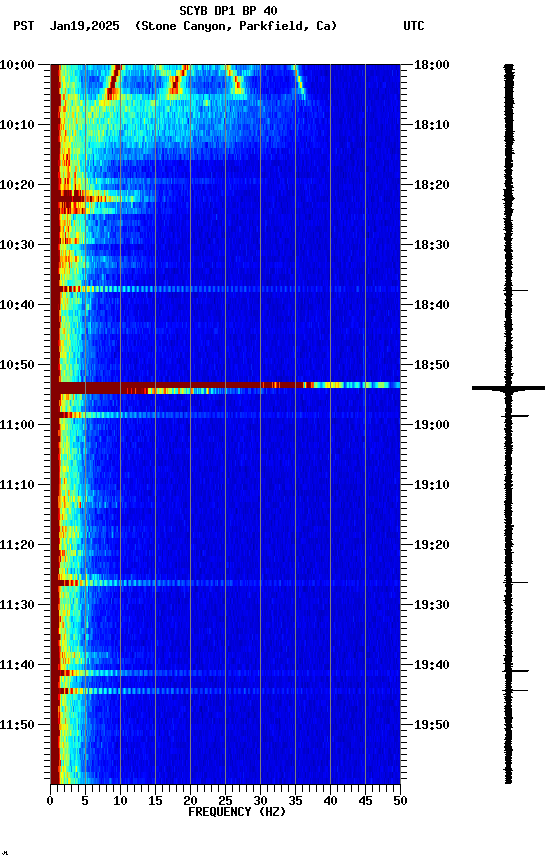Screen dimensions: 552x864
Task: Click the 11:00 PST time label
Action: click(17, 425)
